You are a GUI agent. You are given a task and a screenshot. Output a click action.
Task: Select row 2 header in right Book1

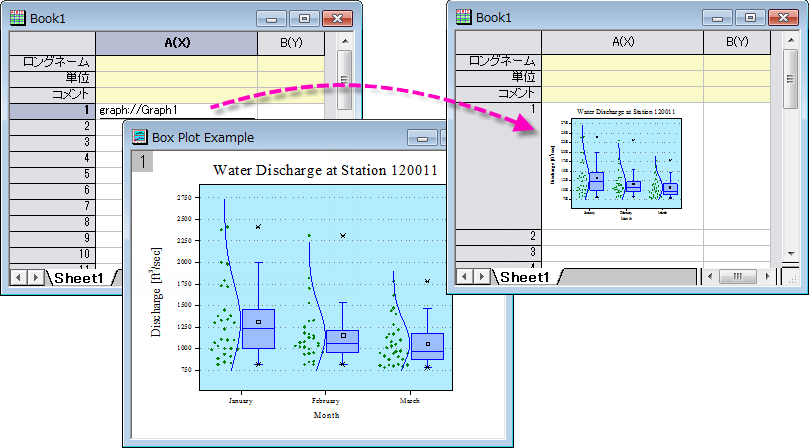coord(498,237)
